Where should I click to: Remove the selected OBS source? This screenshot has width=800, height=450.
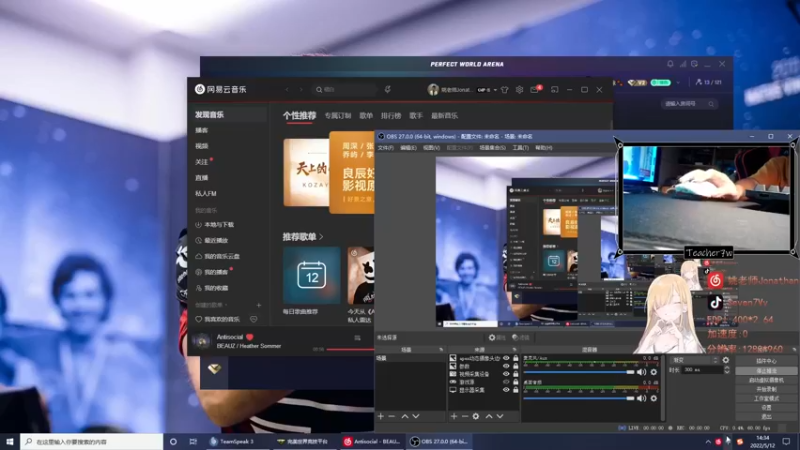(465, 416)
